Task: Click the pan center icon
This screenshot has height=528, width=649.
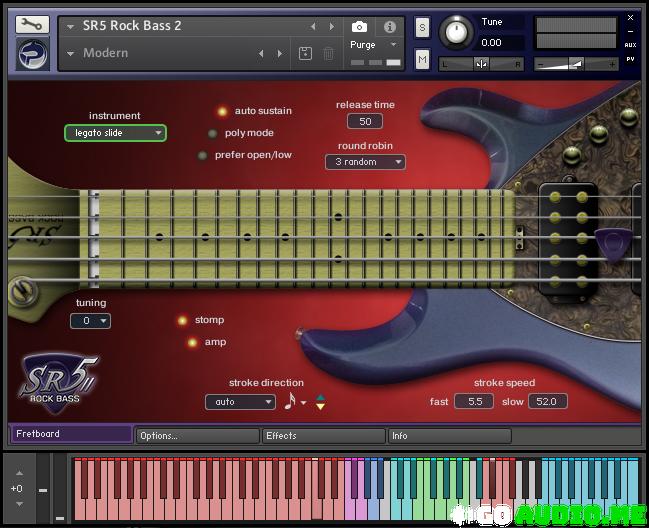Action: [x=481, y=64]
